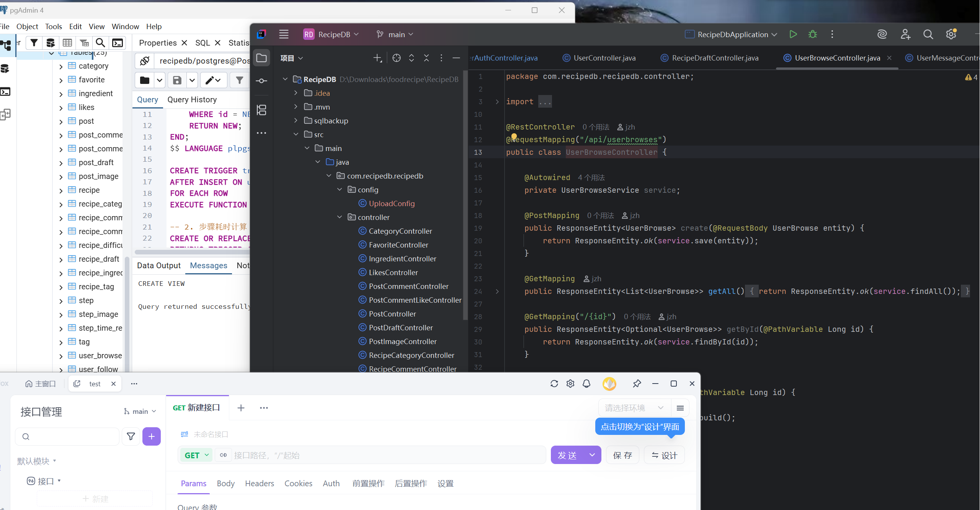
Task: Click the debug bug icon
Action: [x=812, y=34]
